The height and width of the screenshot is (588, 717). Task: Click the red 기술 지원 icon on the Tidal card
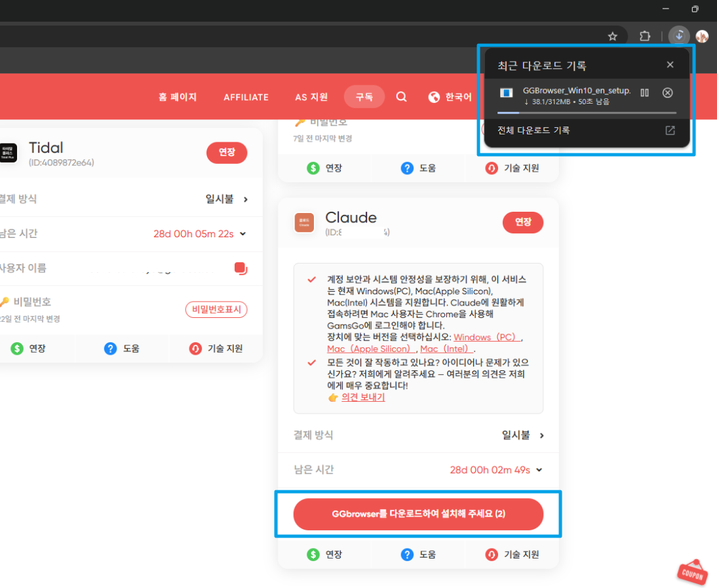[x=195, y=349]
